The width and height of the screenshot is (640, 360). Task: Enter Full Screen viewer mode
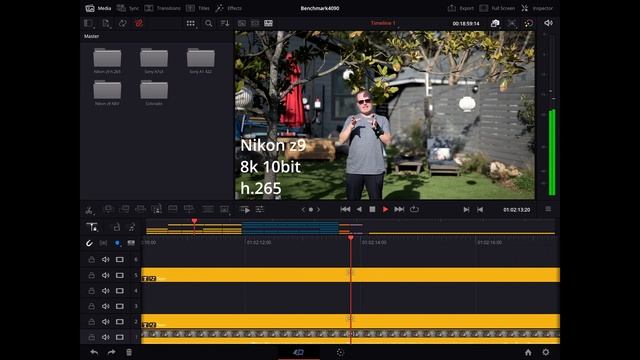(497, 8)
